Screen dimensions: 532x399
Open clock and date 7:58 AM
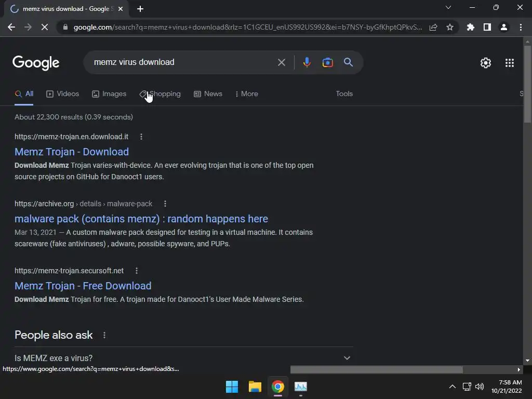click(x=507, y=387)
